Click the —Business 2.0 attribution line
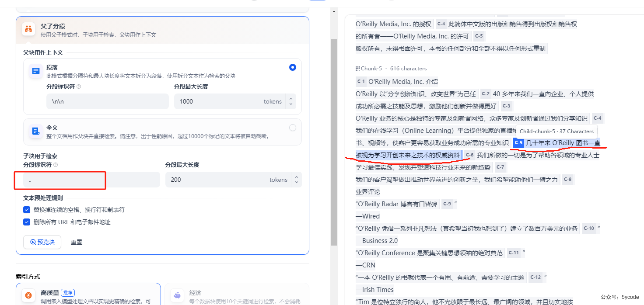Image resolution: width=644 pixels, height=305 pixels. [377, 241]
